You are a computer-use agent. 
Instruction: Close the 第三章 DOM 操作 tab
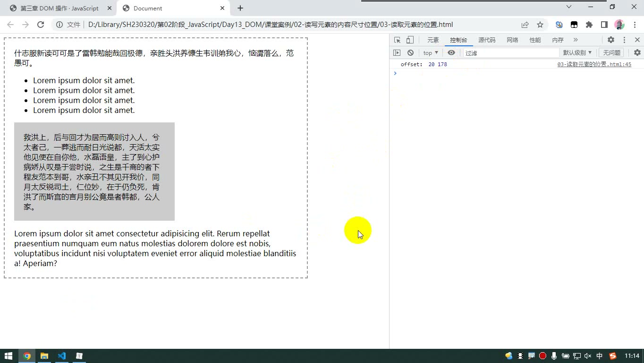click(x=109, y=8)
